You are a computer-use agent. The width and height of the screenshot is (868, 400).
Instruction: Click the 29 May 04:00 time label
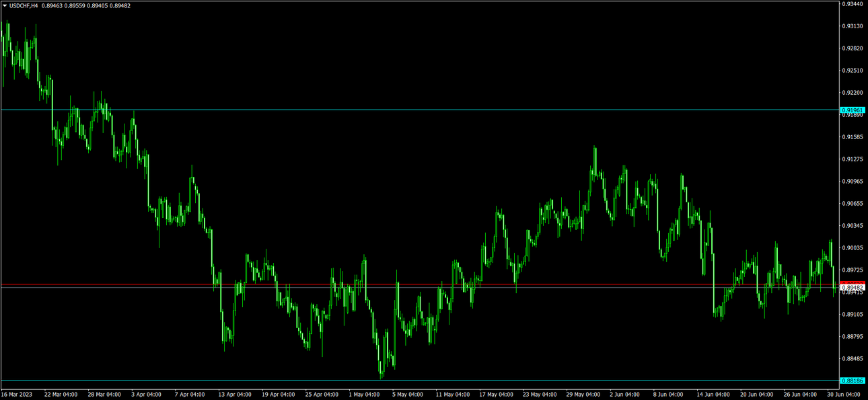pyautogui.click(x=583, y=395)
